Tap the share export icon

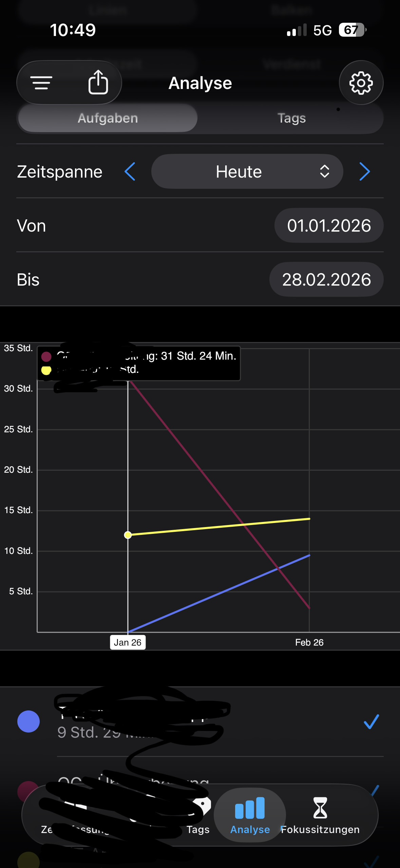tap(98, 82)
